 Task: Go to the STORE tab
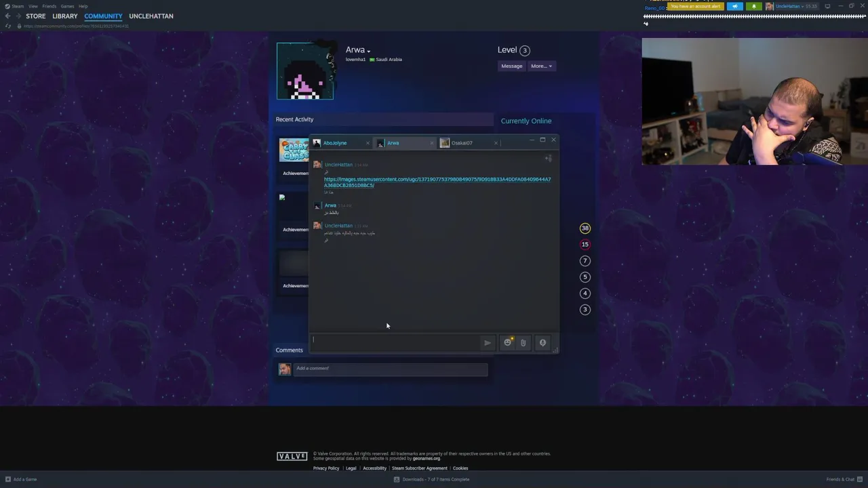[36, 16]
